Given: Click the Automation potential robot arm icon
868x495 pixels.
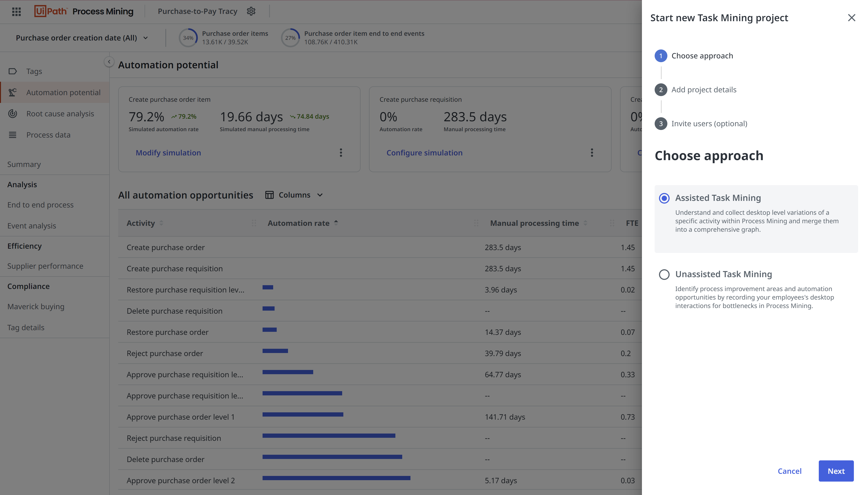Looking at the screenshot, I should 12,92.
